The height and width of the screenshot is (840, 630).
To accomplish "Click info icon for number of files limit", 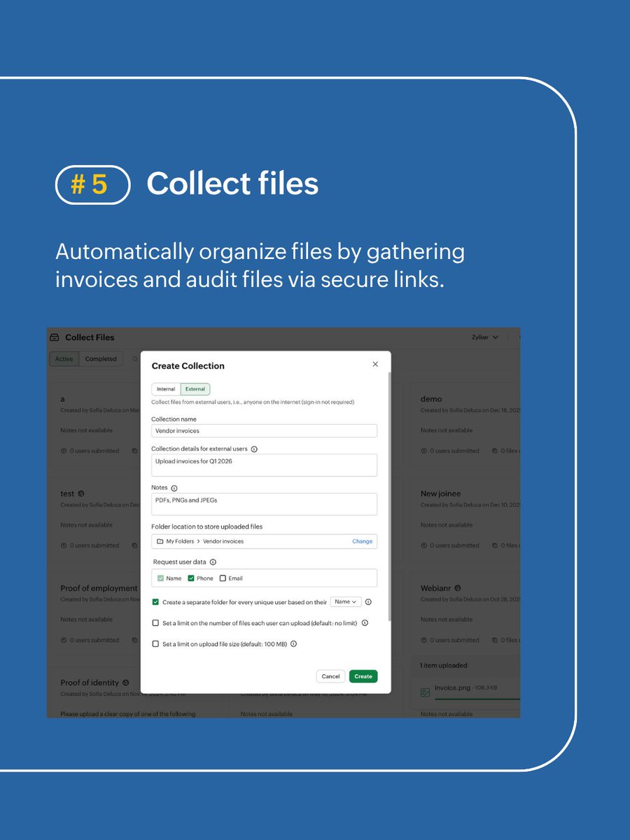I will pyautogui.click(x=365, y=623).
